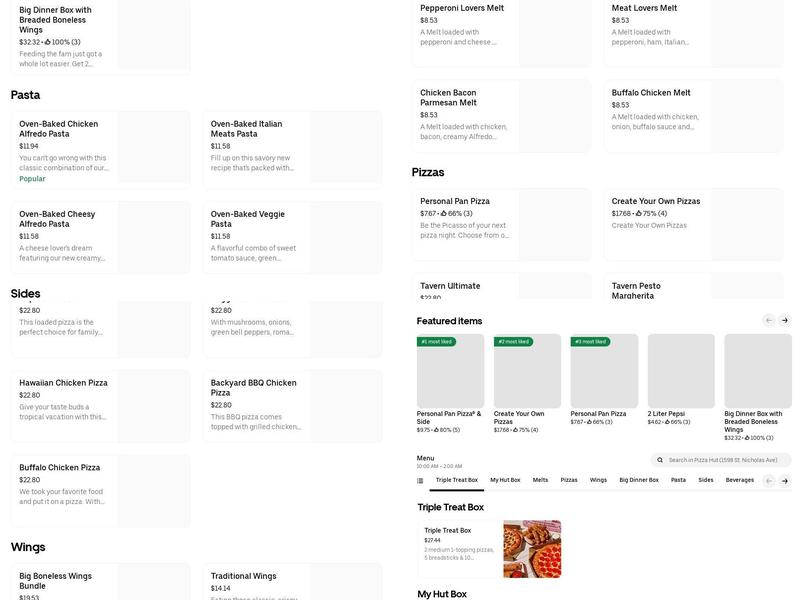Jump to the Beverages tab

point(740,480)
